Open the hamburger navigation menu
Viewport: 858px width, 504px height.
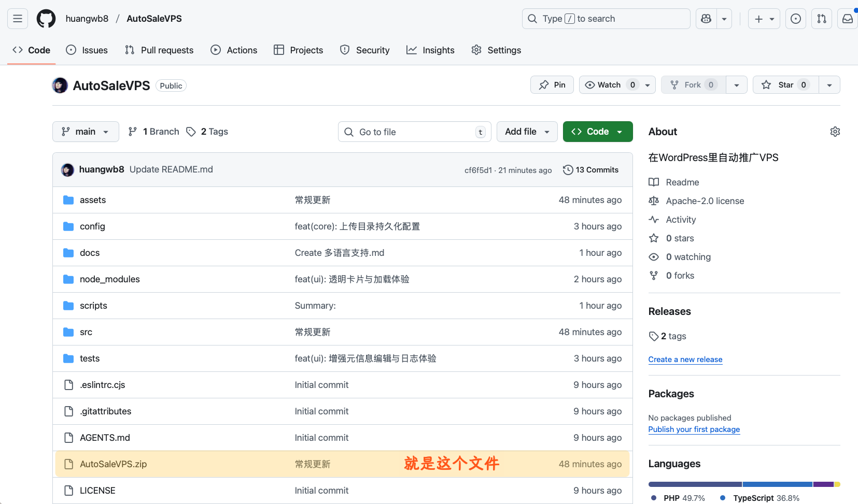click(x=18, y=19)
